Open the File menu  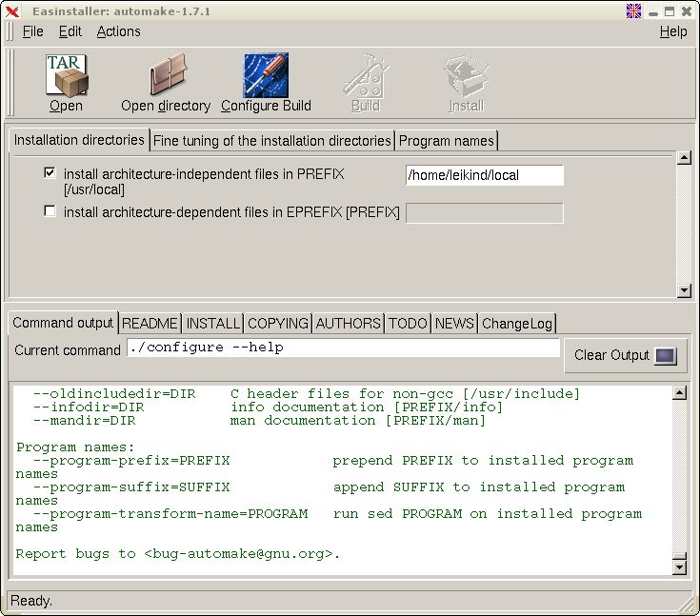(33, 31)
